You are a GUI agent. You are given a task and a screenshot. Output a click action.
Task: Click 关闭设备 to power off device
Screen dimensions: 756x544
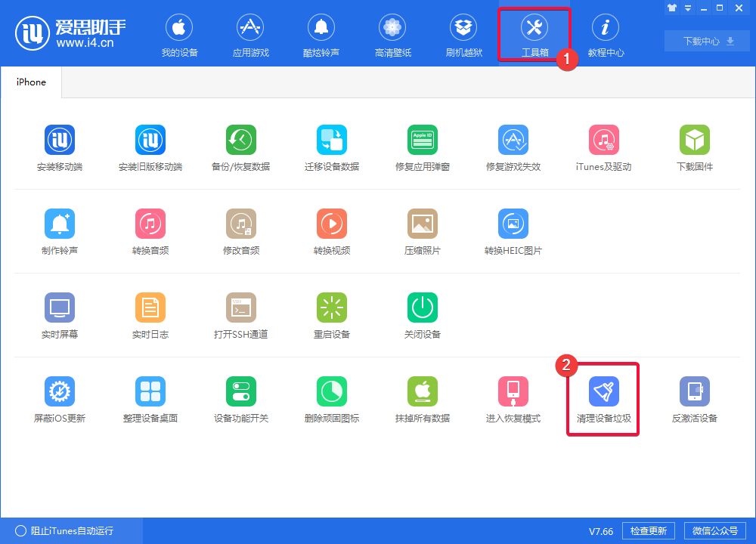[x=423, y=315]
